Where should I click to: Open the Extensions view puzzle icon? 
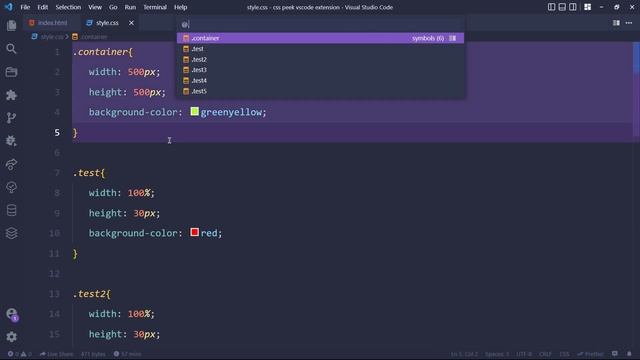tap(11, 95)
